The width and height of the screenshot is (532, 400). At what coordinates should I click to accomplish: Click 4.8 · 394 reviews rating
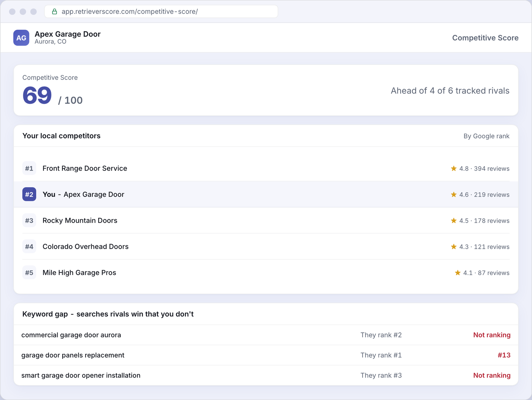click(484, 169)
